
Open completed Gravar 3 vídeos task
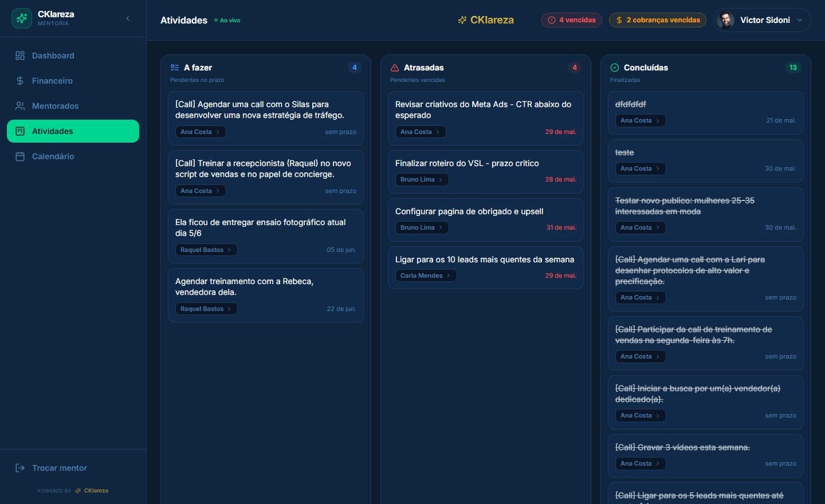coord(706,455)
